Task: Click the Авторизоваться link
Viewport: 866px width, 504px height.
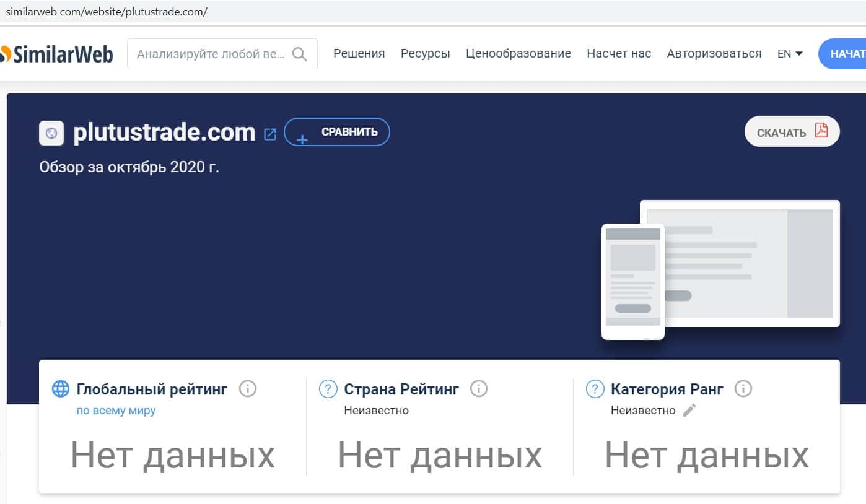Action: click(714, 54)
